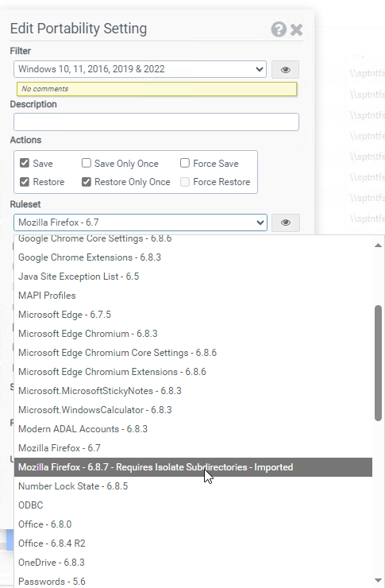Close the Edit Portability Setting dialog

point(297,29)
